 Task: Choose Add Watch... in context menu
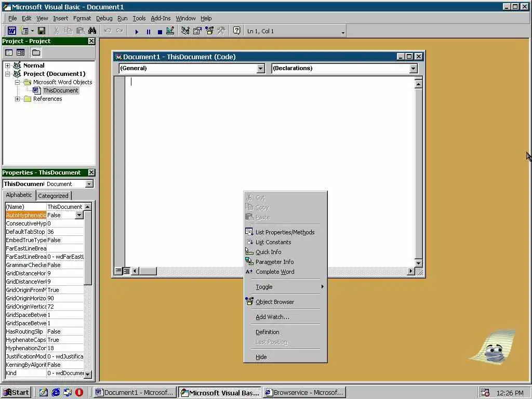tap(285, 317)
